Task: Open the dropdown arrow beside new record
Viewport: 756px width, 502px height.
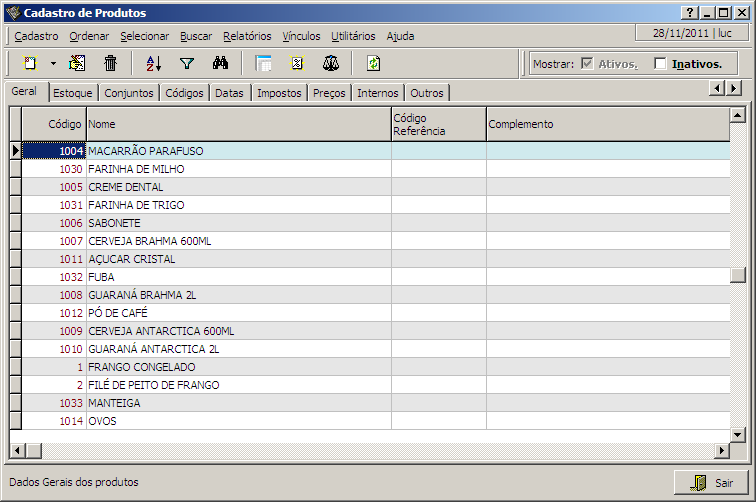Action: (53, 63)
